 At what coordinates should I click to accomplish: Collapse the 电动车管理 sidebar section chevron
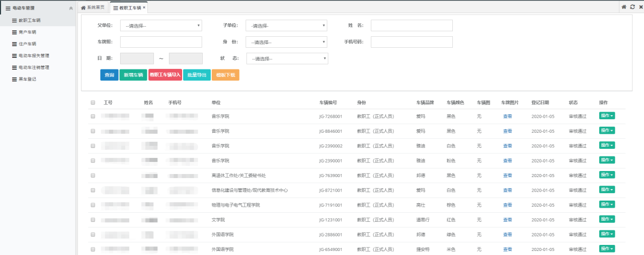(x=70, y=8)
